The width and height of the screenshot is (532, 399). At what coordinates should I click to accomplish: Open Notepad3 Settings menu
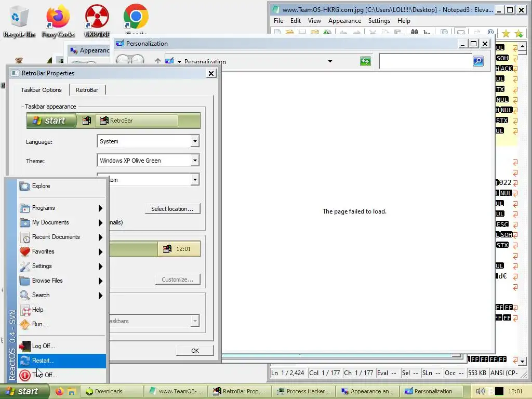pyautogui.click(x=379, y=21)
